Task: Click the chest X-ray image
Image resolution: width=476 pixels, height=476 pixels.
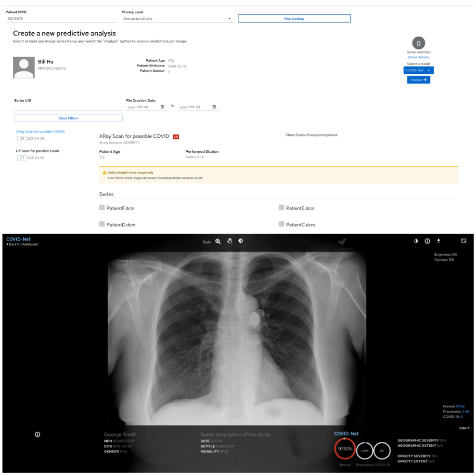Action: point(237,338)
